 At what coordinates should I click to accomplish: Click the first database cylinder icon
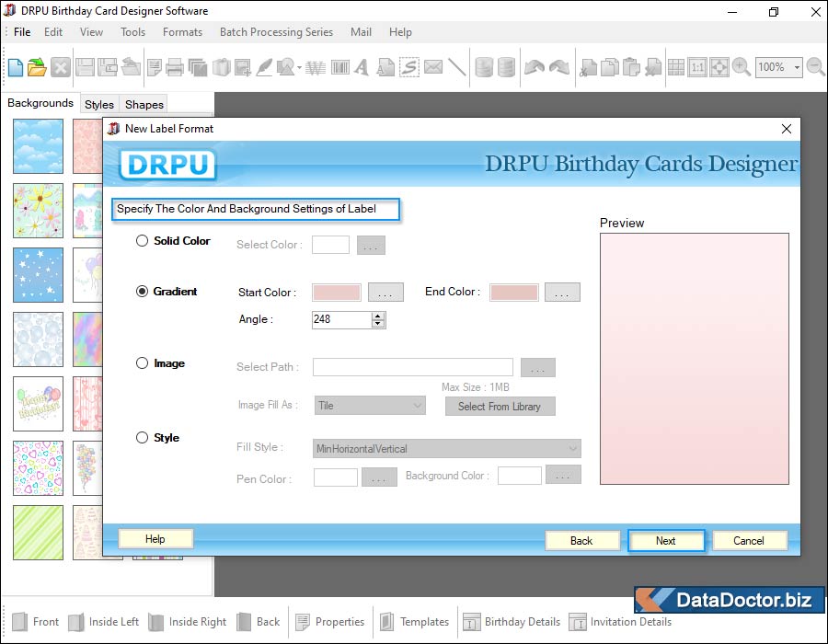pyautogui.click(x=484, y=67)
